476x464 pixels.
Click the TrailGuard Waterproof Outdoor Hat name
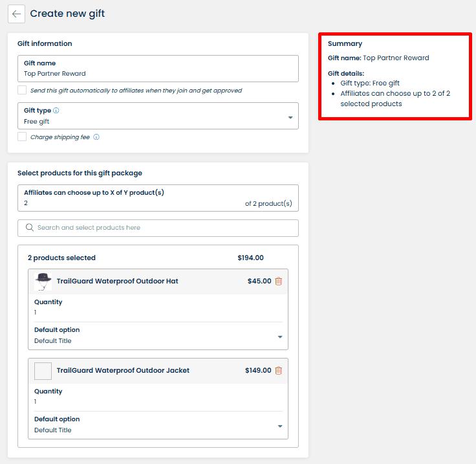coord(117,282)
